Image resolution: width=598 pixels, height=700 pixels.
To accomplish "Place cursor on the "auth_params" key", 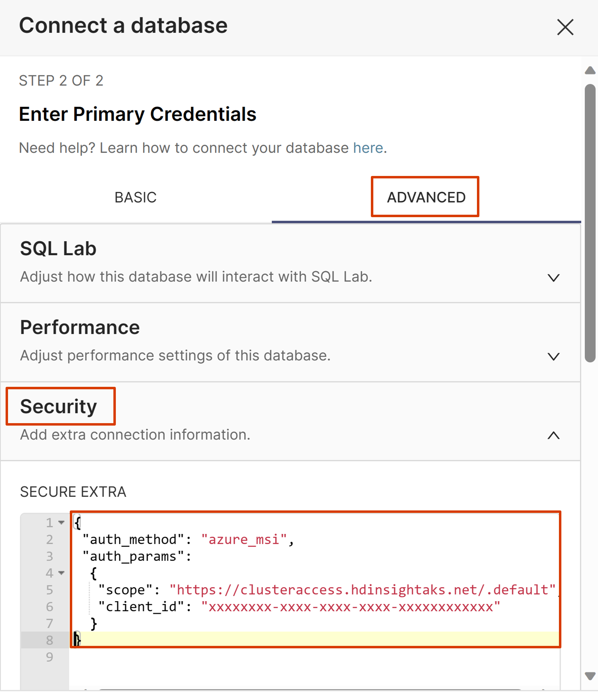I will (x=133, y=557).
